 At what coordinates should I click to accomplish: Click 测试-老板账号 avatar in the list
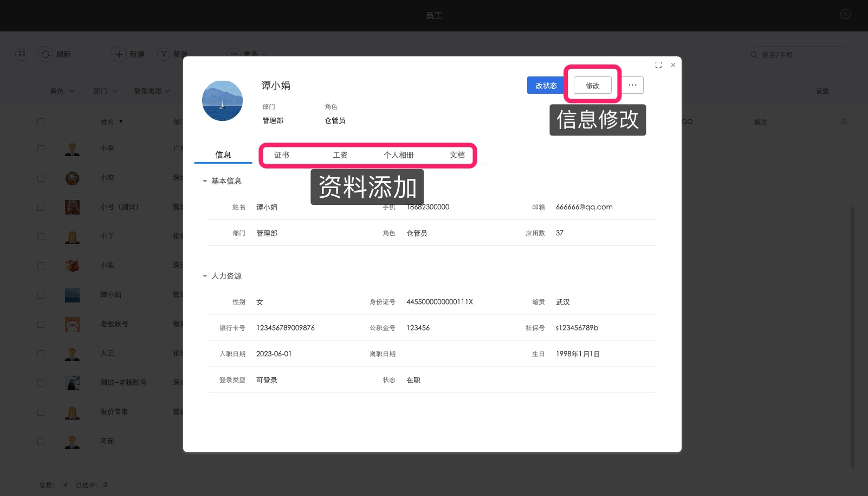(72, 383)
